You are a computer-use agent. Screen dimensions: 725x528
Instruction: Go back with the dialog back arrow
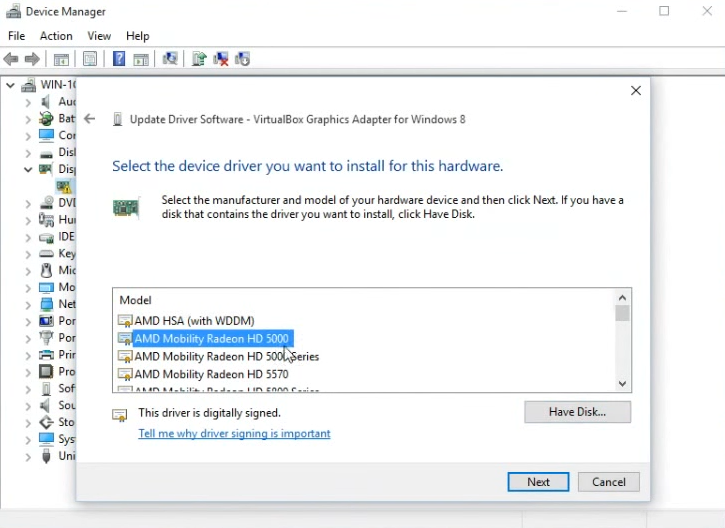pos(90,119)
